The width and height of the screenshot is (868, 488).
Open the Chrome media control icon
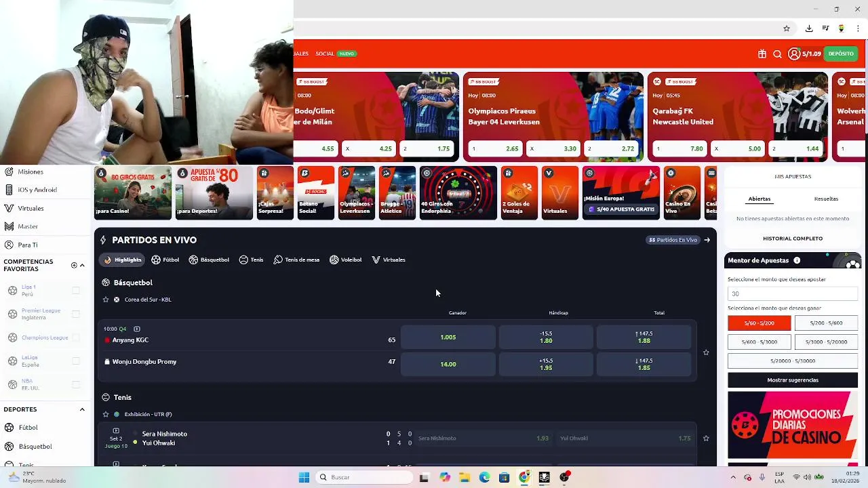[825, 28]
